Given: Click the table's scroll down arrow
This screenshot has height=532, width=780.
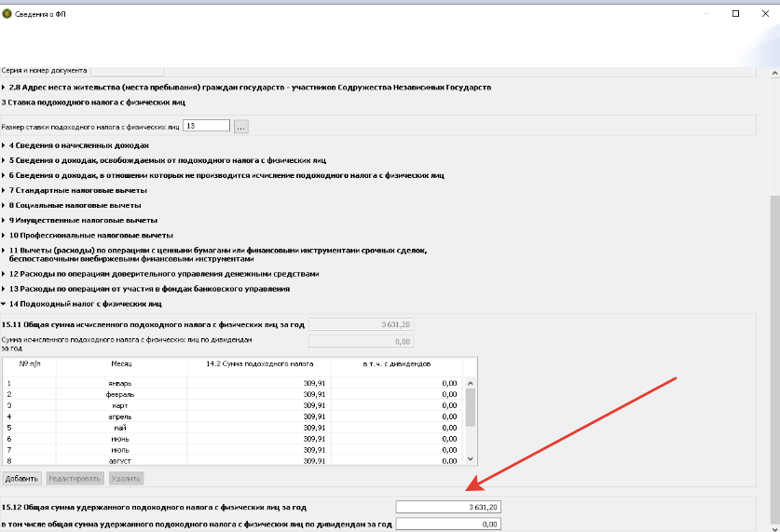Looking at the screenshot, I should [470, 458].
